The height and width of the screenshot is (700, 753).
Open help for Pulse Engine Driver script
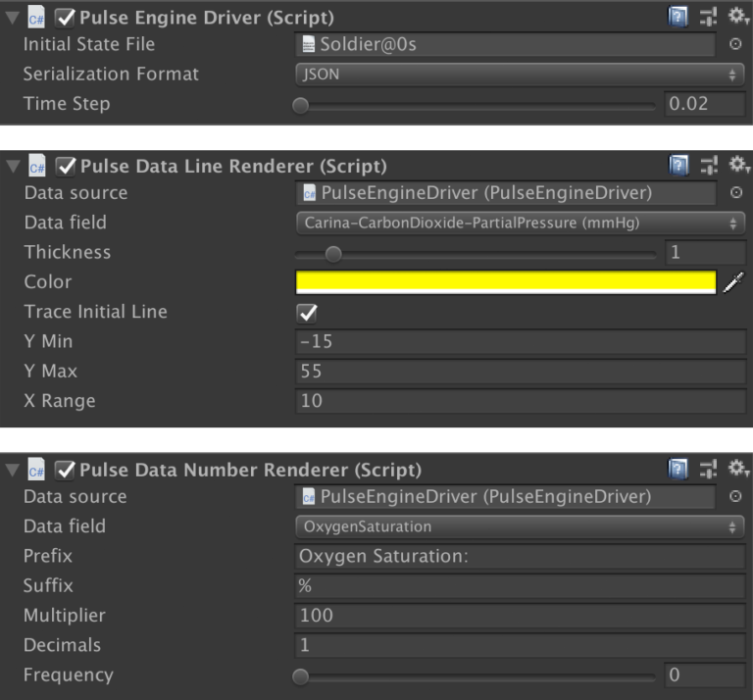[678, 17]
